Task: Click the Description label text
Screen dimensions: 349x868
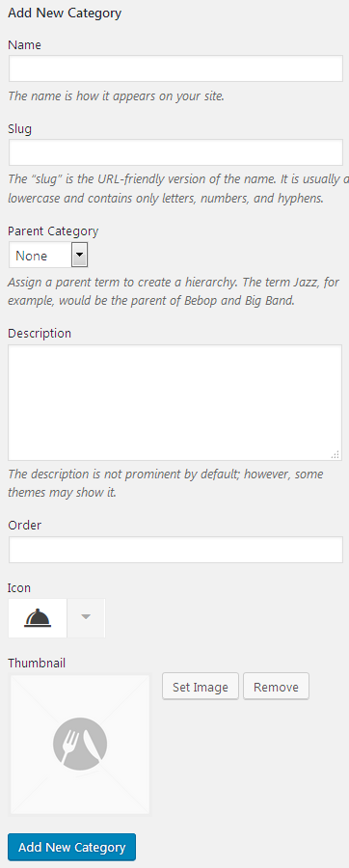Action: coord(40,334)
